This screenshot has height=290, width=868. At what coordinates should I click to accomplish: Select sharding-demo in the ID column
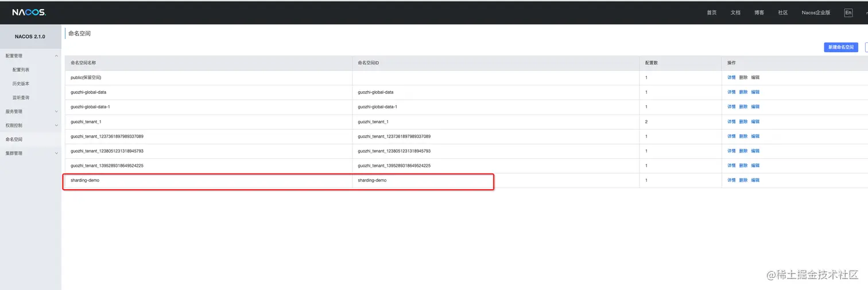(372, 180)
